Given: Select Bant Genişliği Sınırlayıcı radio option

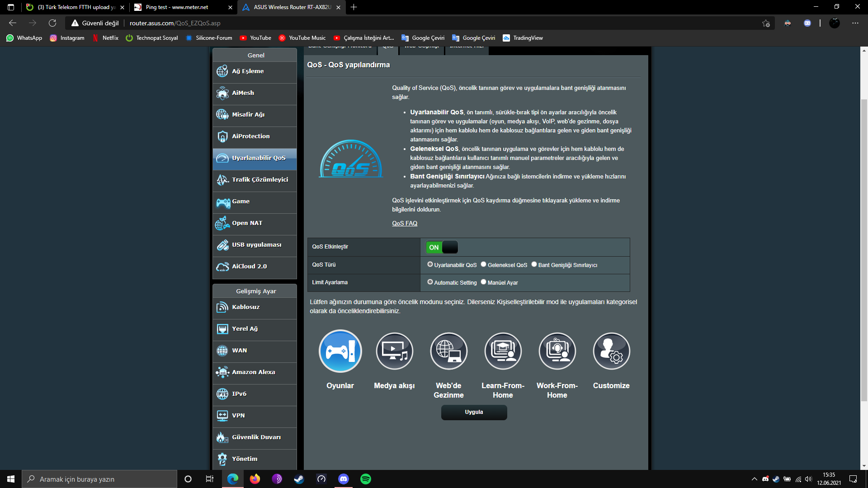Looking at the screenshot, I should pos(534,264).
